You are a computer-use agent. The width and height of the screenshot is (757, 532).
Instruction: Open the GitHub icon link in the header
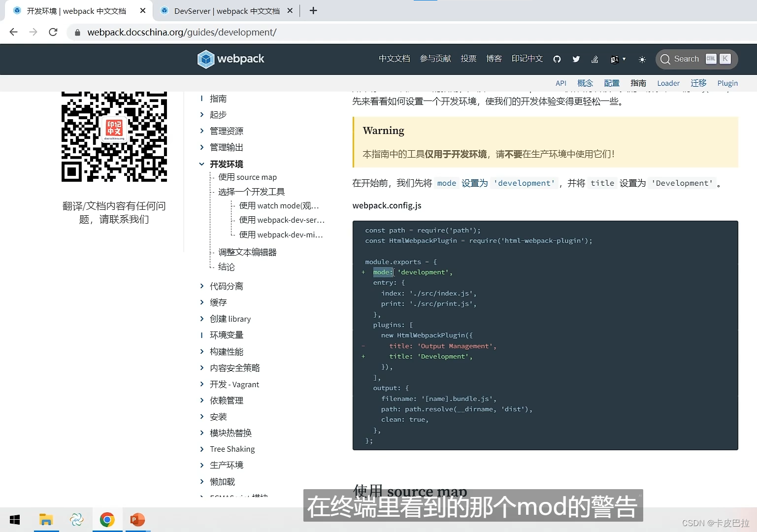[x=557, y=59]
